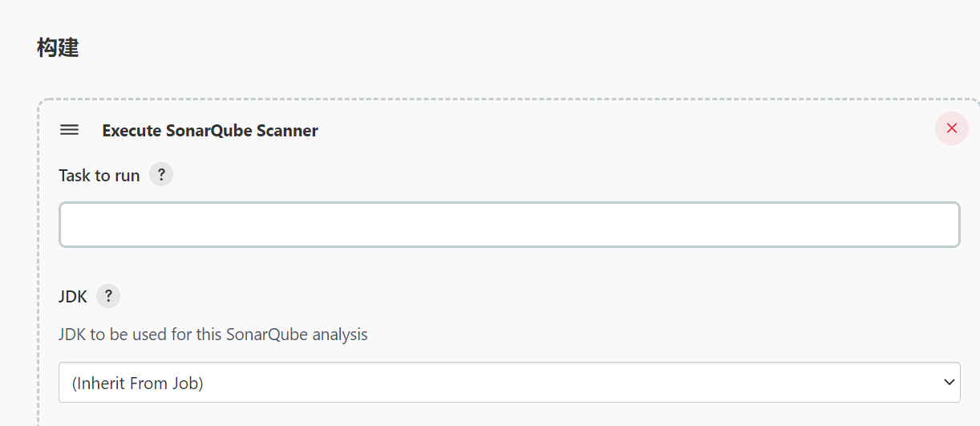Click the chevron arrow of the JDK dropdown
The image size is (980, 426).
click(x=949, y=383)
